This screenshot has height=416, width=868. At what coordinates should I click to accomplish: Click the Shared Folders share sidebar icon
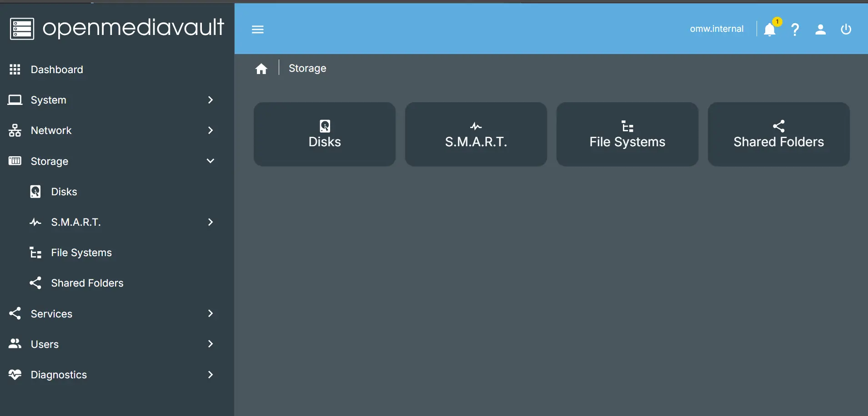click(x=35, y=283)
